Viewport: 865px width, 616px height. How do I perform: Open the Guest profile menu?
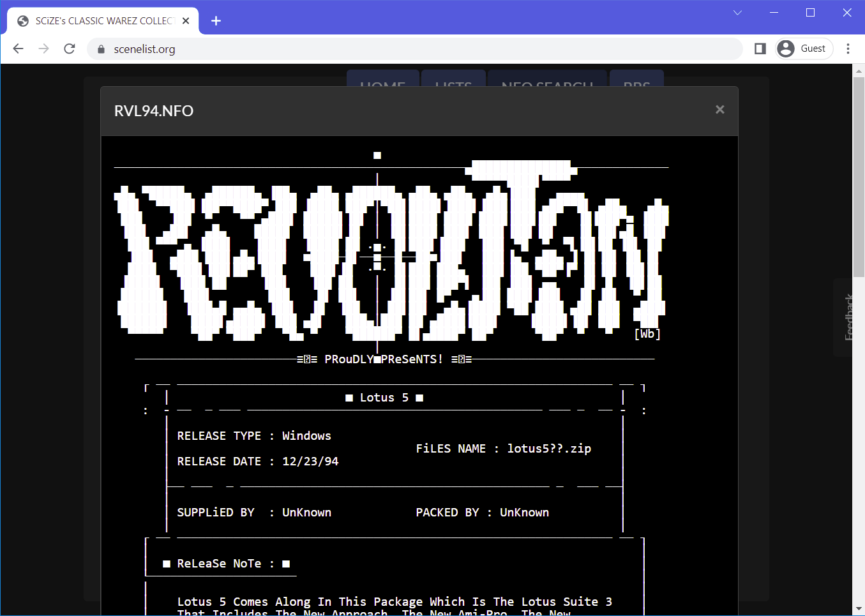804,49
